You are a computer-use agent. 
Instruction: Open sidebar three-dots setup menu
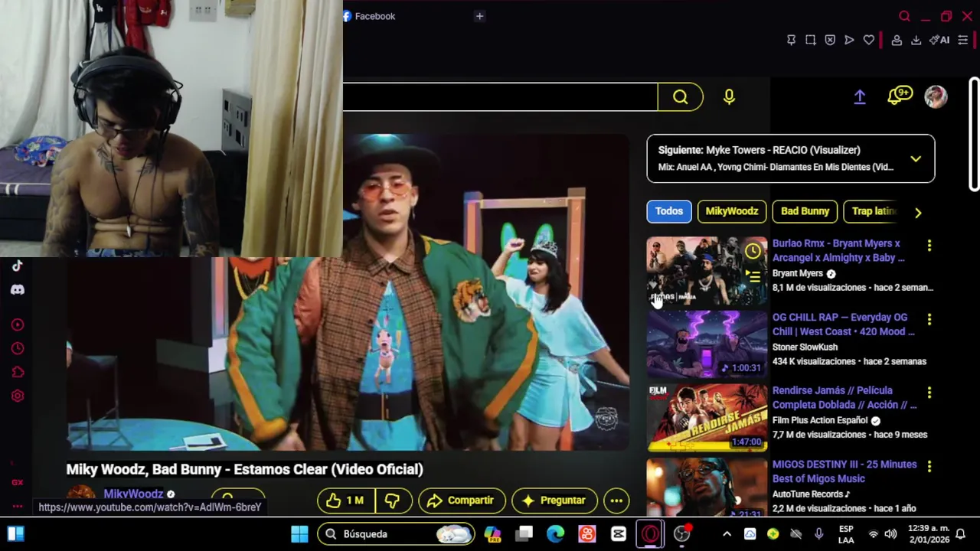point(17,506)
